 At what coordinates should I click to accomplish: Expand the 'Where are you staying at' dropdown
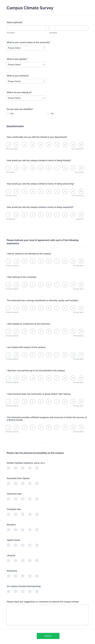click(26, 98)
